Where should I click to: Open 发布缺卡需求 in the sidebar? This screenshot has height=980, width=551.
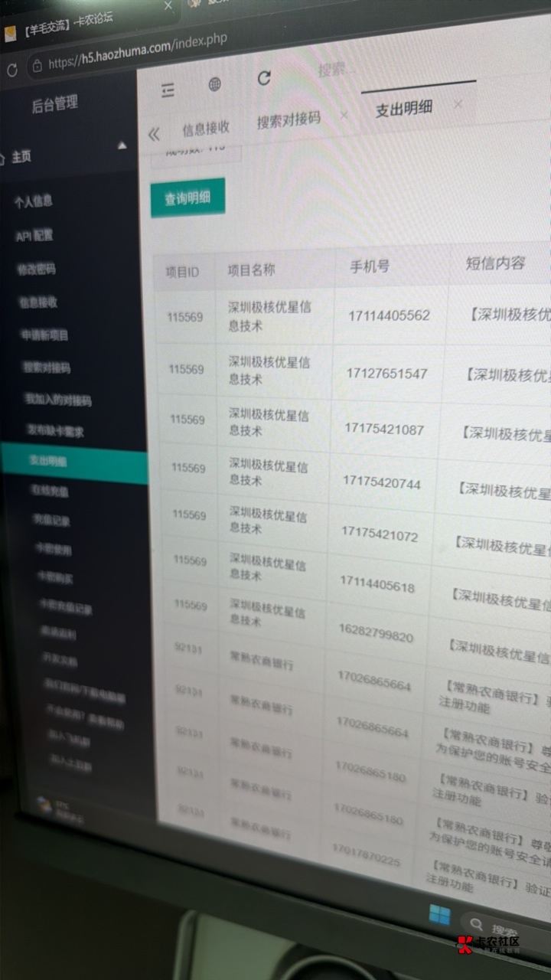click(56, 430)
